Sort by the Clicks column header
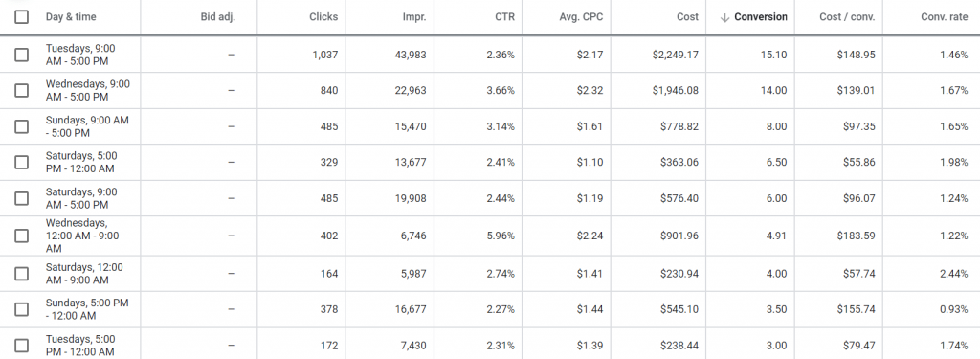 coord(323,17)
